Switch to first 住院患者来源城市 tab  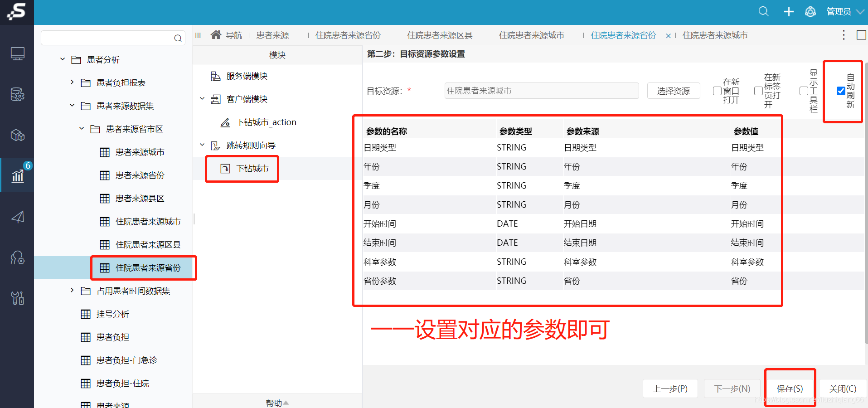[531, 35]
